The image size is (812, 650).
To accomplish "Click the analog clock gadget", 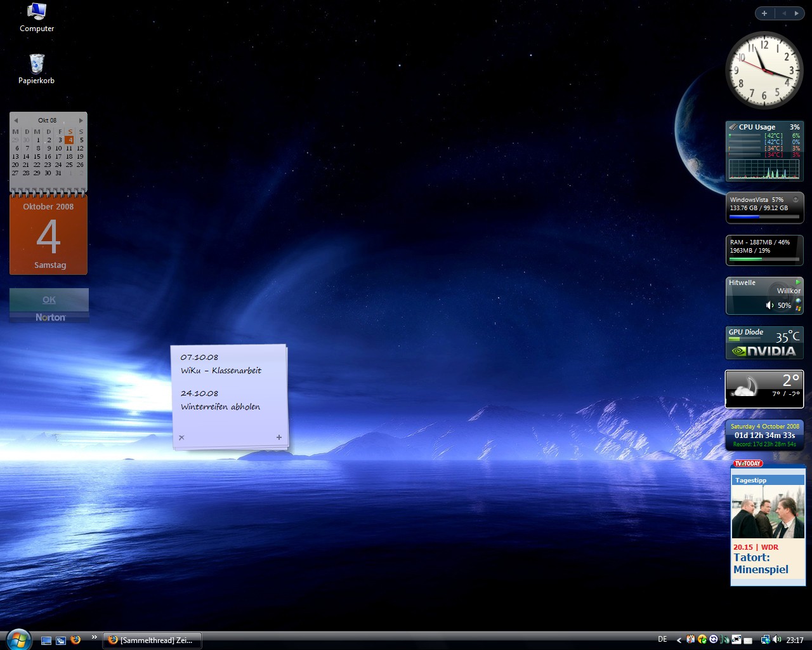I will tap(764, 70).
